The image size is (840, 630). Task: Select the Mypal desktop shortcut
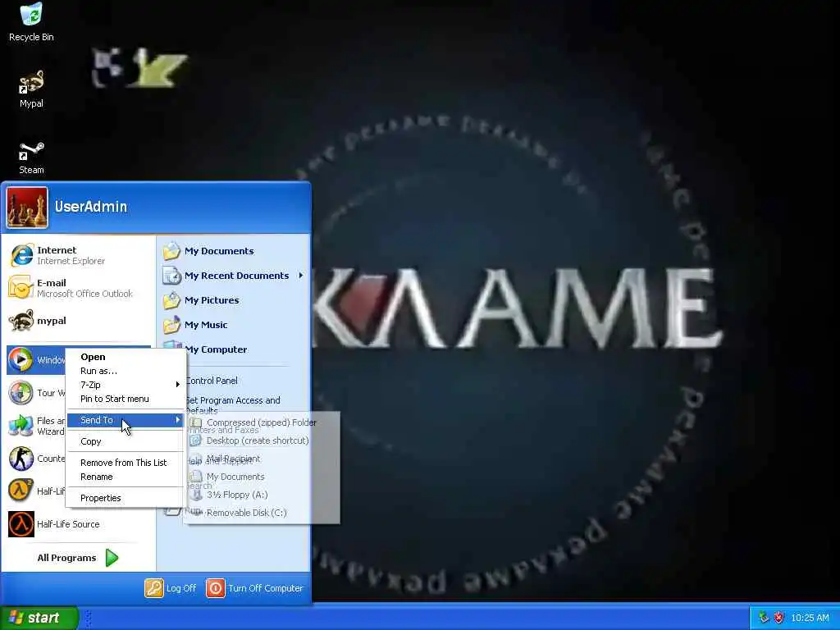coord(31,89)
